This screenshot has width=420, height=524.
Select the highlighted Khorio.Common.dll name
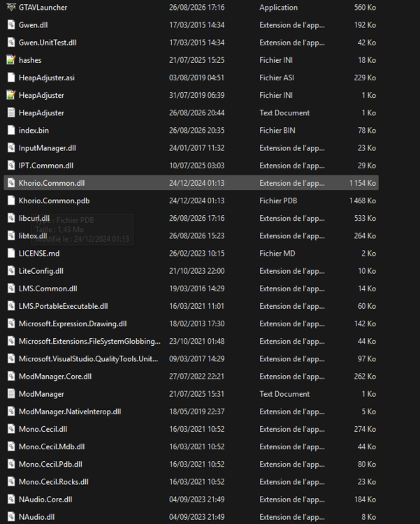pos(52,183)
